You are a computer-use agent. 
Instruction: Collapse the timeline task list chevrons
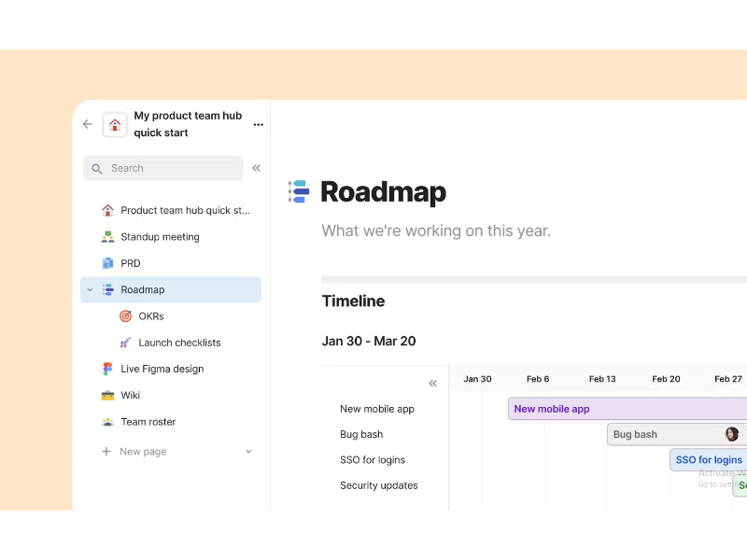[x=432, y=384]
